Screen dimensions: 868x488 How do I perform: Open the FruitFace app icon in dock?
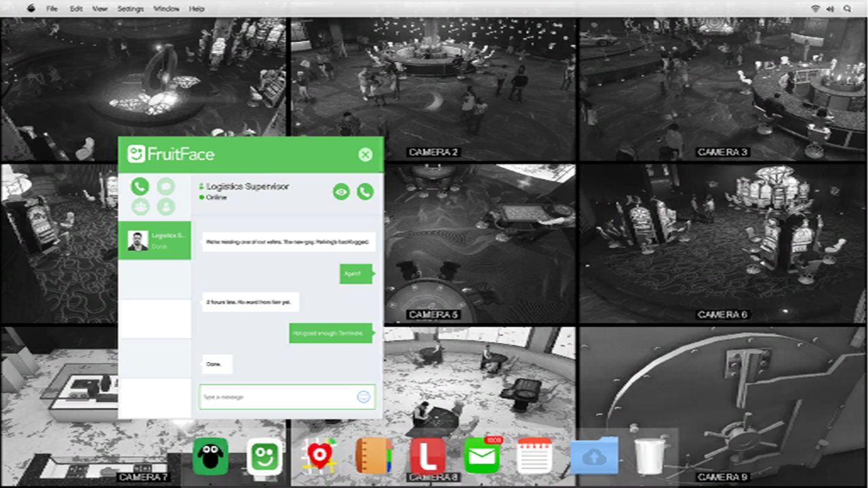(x=264, y=455)
